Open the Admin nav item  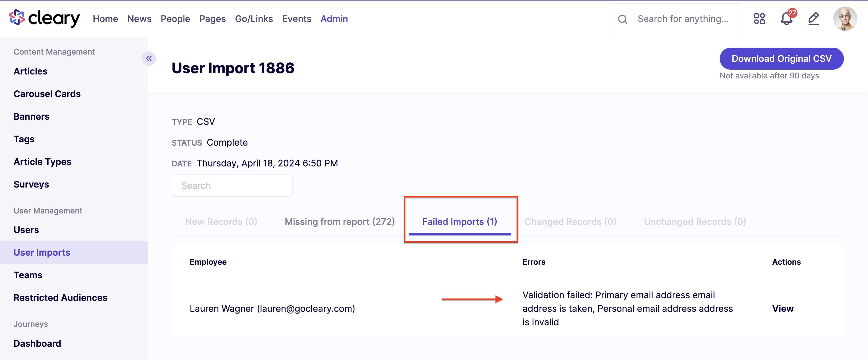coord(334,19)
